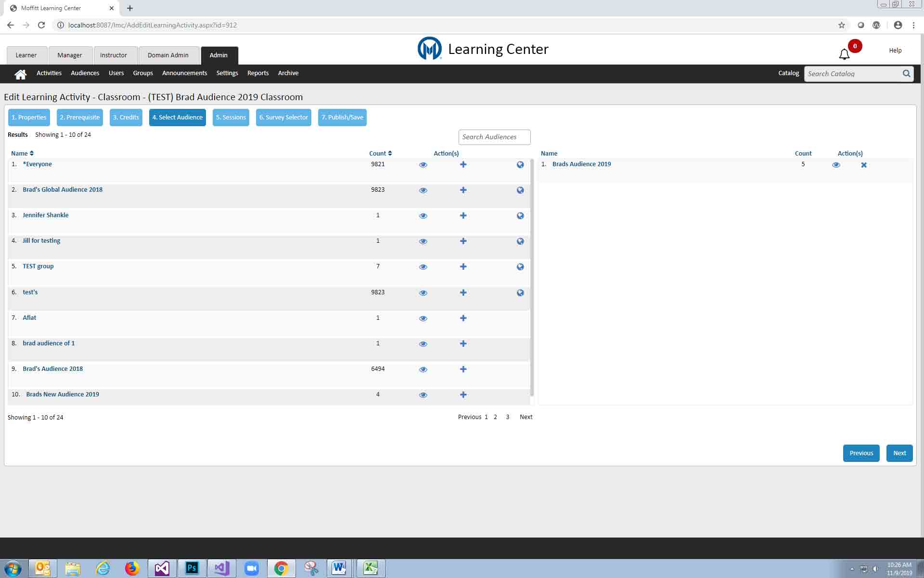View Brad's Global Audience 2018 eye icon
The height and width of the screenshot is (578, 924).
(x=423, y=190)
